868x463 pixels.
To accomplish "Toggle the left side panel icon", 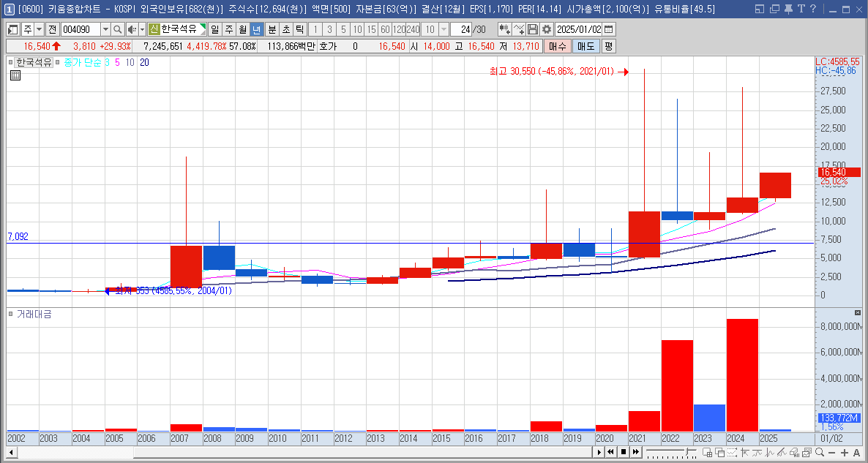I will pyautogui.click(x=12, y=29).
